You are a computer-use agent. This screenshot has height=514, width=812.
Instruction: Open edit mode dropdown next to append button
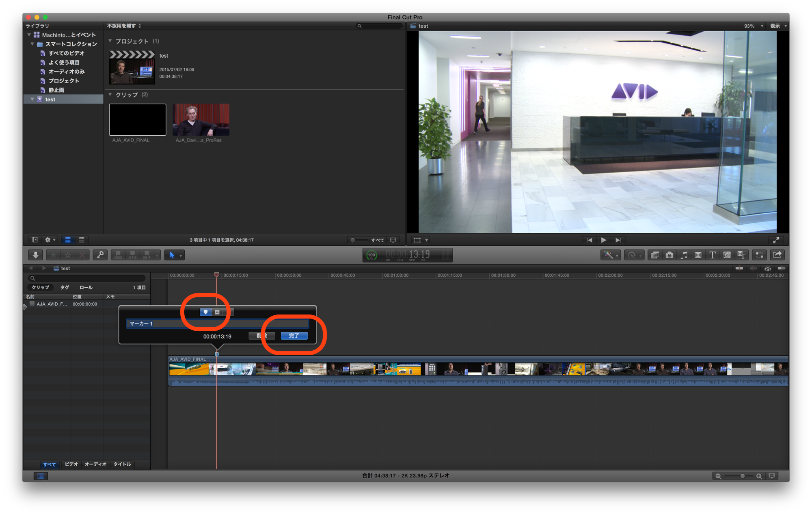coord(158,256)
